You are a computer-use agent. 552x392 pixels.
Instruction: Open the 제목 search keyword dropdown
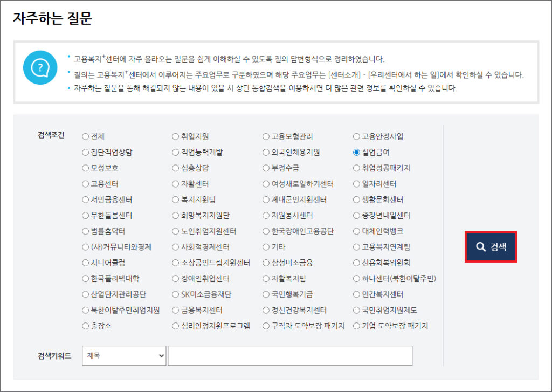tap(124, 356)
